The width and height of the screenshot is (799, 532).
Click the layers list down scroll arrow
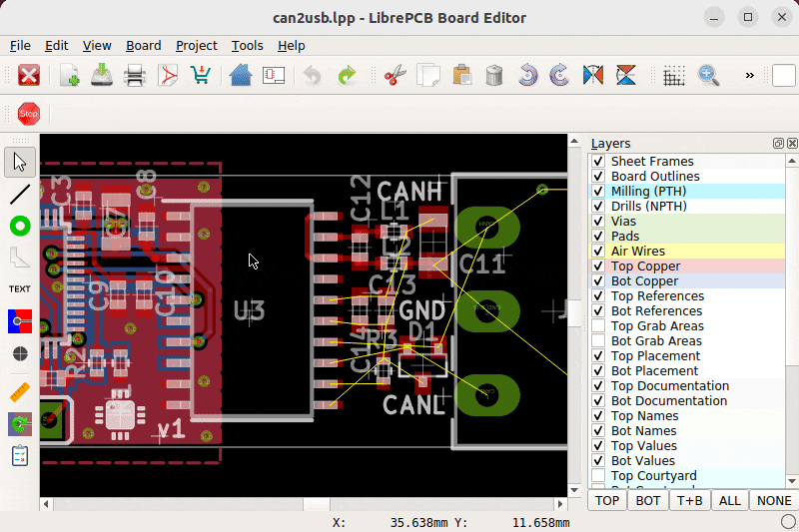point(792,480)
